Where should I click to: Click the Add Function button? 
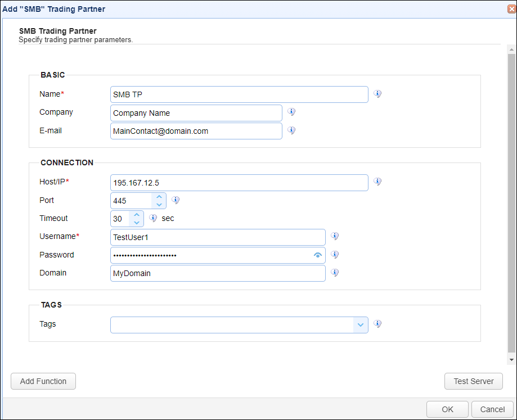tap(43, 381)
